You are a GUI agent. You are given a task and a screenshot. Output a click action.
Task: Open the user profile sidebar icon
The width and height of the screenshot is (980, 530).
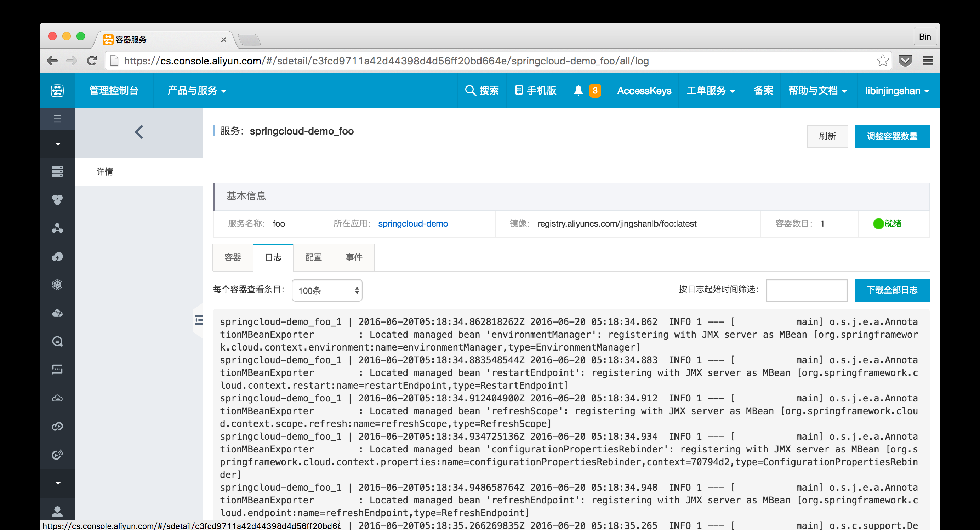click(x=57, y=511)
